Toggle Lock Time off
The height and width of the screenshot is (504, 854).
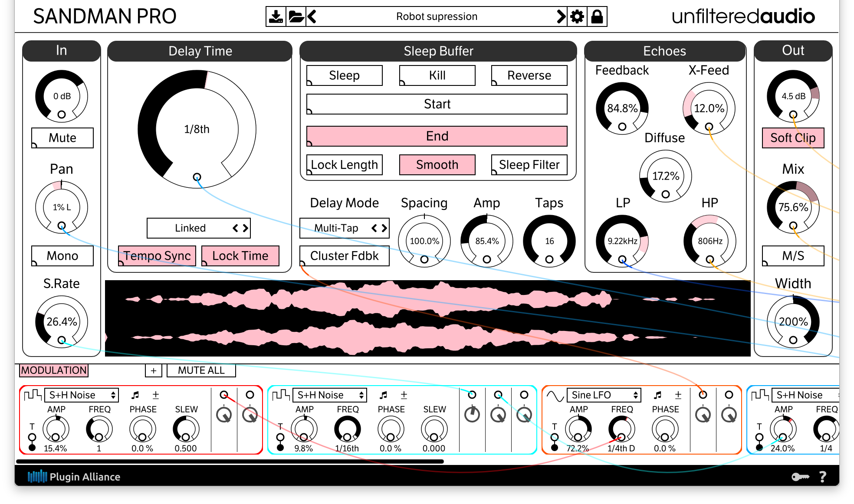(x=240, y=256)
